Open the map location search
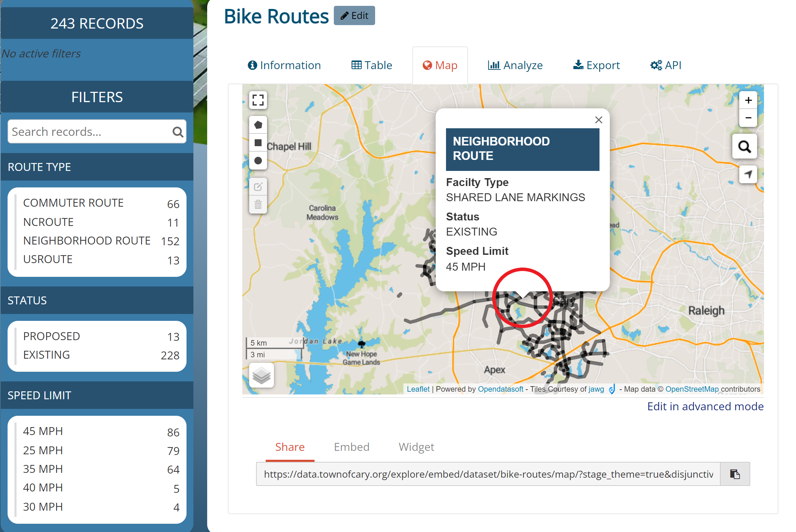Screen dimensions: 796x532 [744, 147]
